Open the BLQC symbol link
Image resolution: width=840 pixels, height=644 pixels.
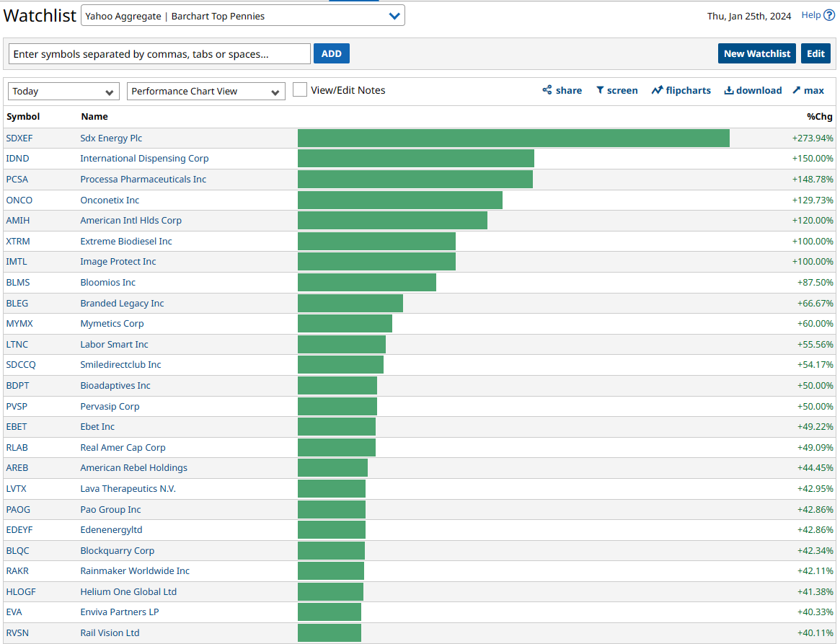click(x=17, y=552)
